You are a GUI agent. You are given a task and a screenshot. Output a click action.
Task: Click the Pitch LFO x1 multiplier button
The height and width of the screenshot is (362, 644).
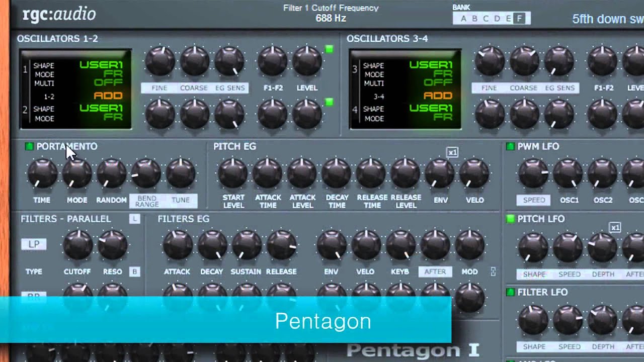pos(615,227)
